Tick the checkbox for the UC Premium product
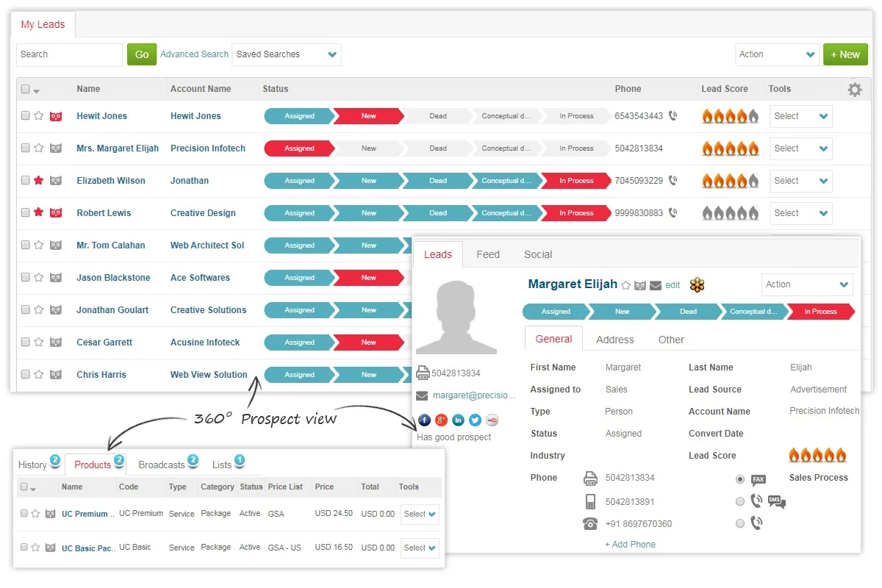 24,514
